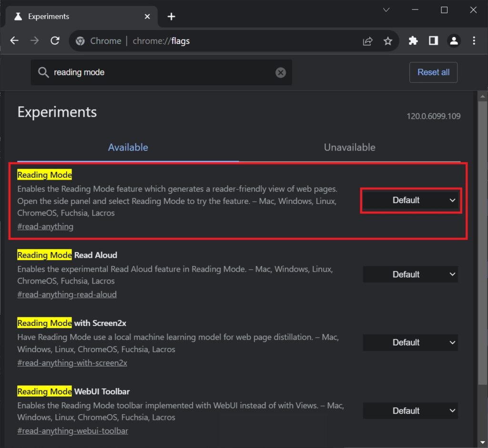488x448 pixels.
Task: Open the profile avatar menu
Action: 454,41
